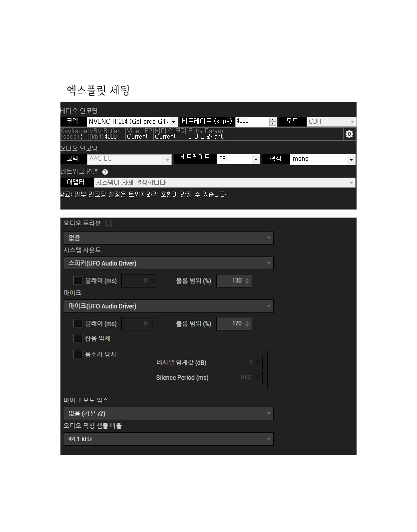Screen dimensions: 417x532
Task: Increase the video bitrate with up arrow
Action: click(272, 119)
